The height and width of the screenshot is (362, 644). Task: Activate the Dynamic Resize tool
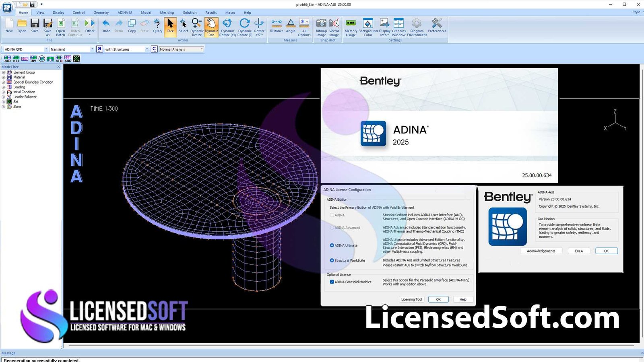197,27
